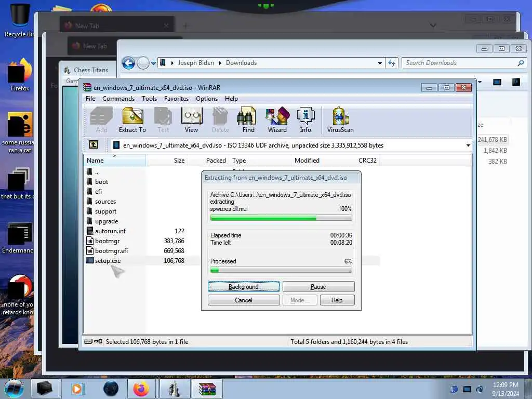Viewport: 532px width, 399px height.
Task: Open the Firefox desktop shortcut
Action: (20, 75)
